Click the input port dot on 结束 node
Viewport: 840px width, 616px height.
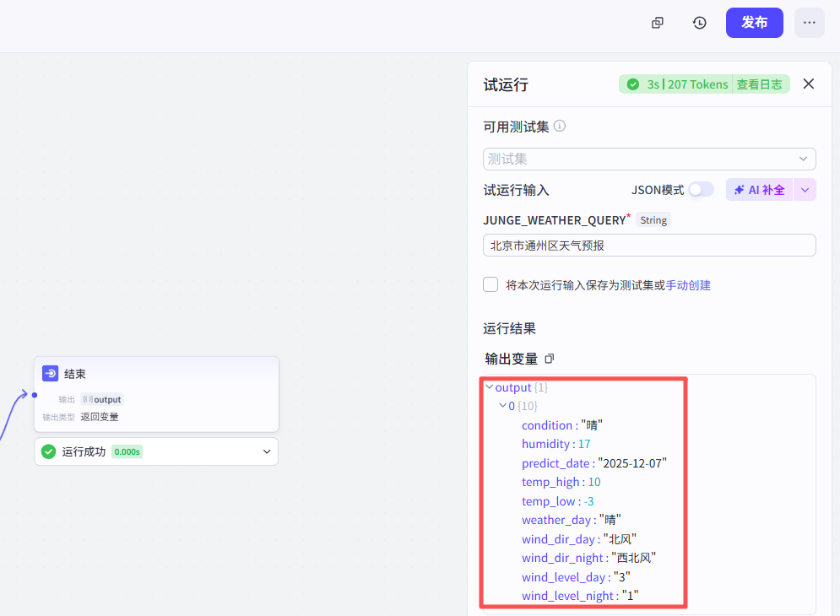click(35, 395)
